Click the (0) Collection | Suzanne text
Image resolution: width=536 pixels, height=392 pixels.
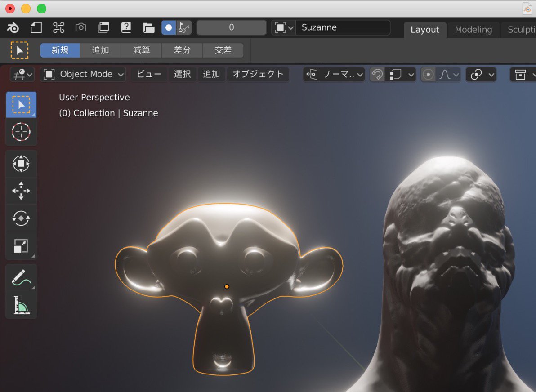(x=108, y=113)
